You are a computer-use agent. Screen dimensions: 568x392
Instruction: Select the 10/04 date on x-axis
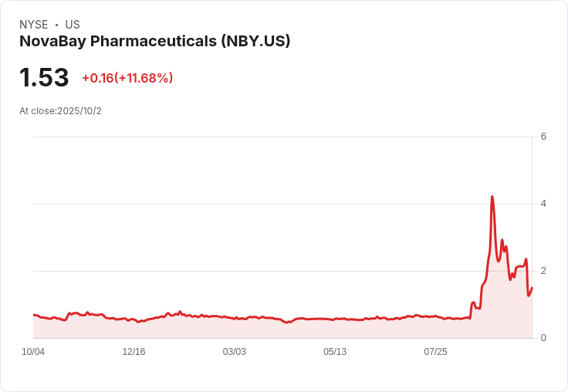pos(33,352)
